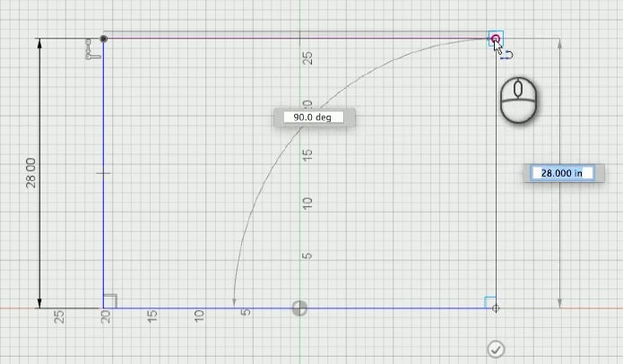Click the sketch endpoint circle at bottom-right

click(x=496, y=308)
